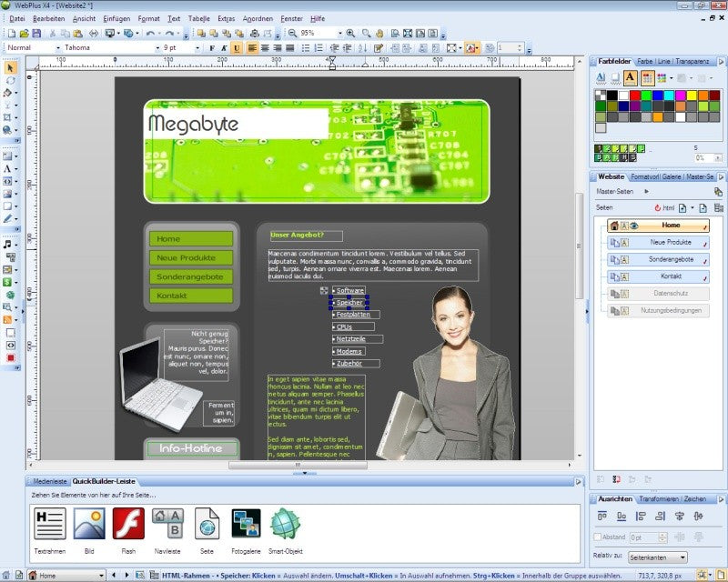Toggle left text alignment
This screenshot has width=728, height=582.
(252, 48)
